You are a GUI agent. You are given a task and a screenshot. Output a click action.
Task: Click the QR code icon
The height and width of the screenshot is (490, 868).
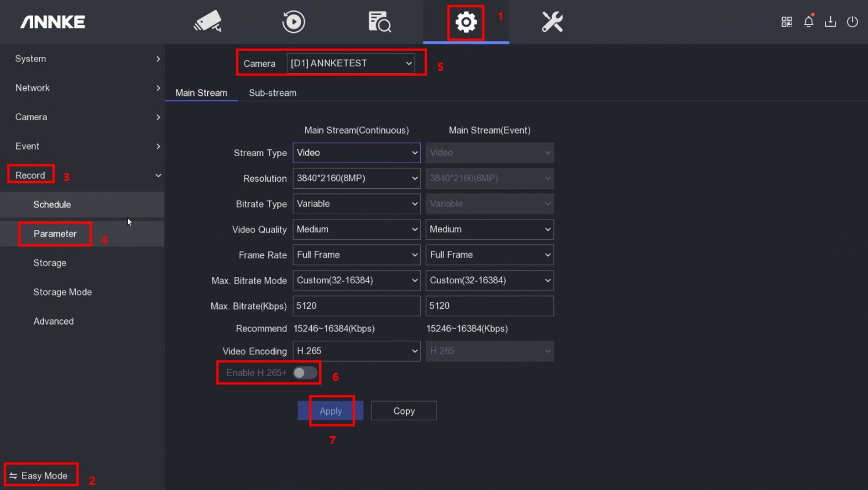787,22
